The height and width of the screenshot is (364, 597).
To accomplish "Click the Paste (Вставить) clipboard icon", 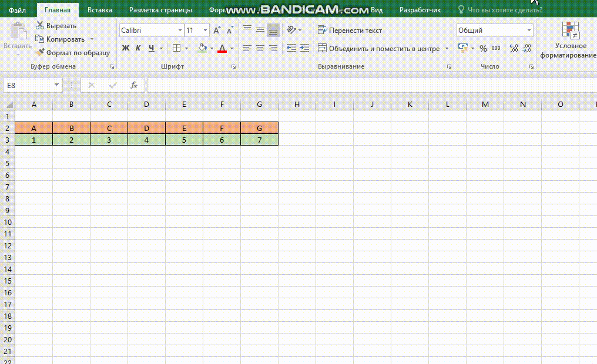I will point(18,31).
